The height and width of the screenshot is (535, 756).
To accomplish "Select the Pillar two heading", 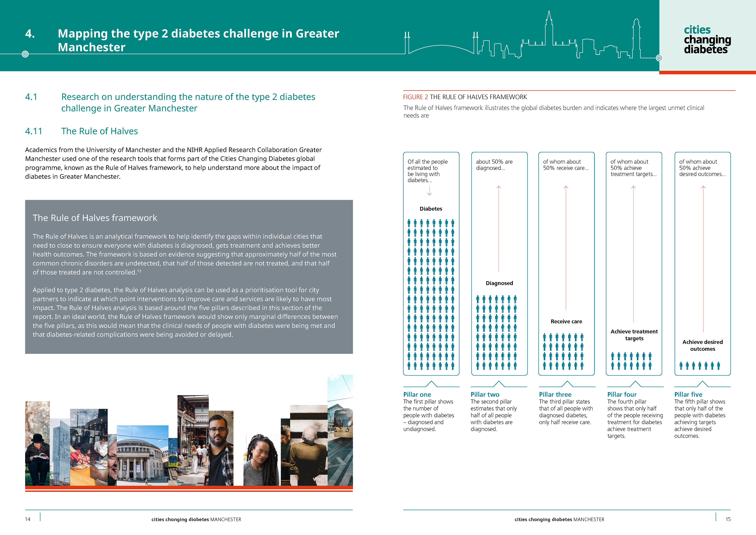I will 485,395.
